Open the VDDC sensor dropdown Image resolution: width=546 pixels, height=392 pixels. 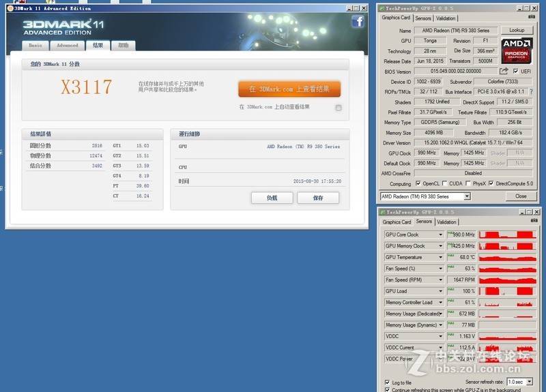point(440,336)
